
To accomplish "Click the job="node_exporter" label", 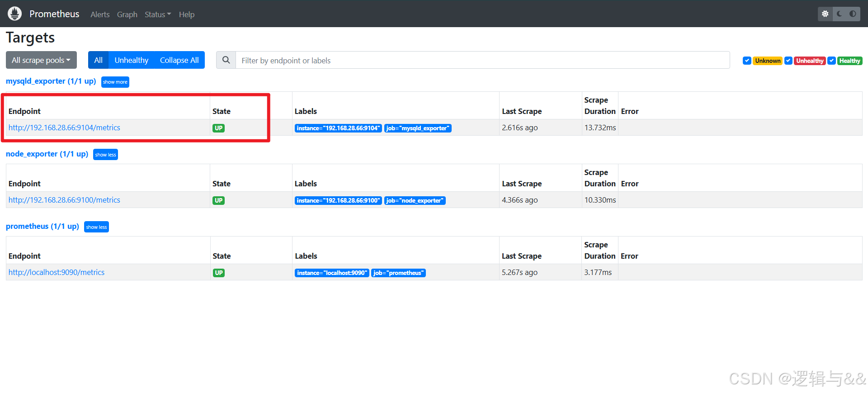I will [x=415, y=200].
